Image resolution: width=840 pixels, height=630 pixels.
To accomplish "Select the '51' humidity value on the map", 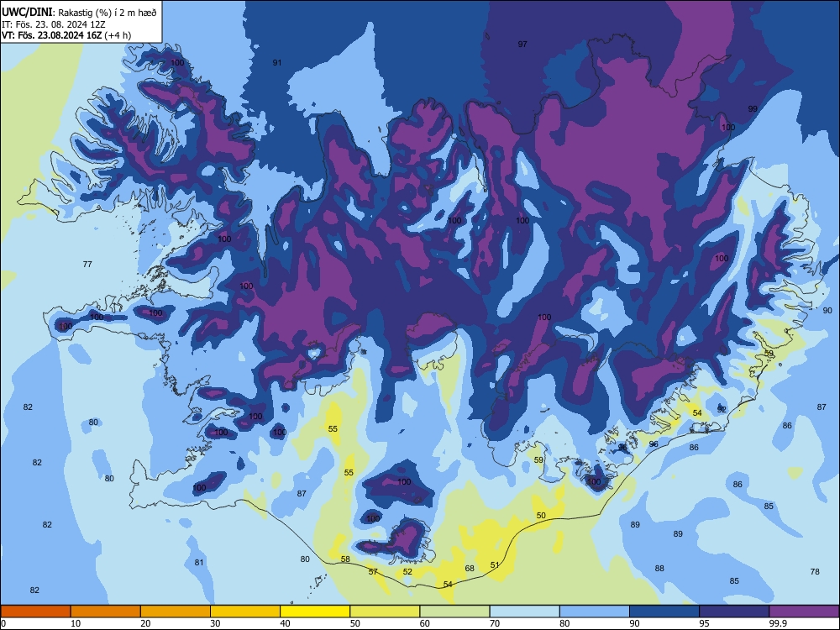I will click(495, 564).
